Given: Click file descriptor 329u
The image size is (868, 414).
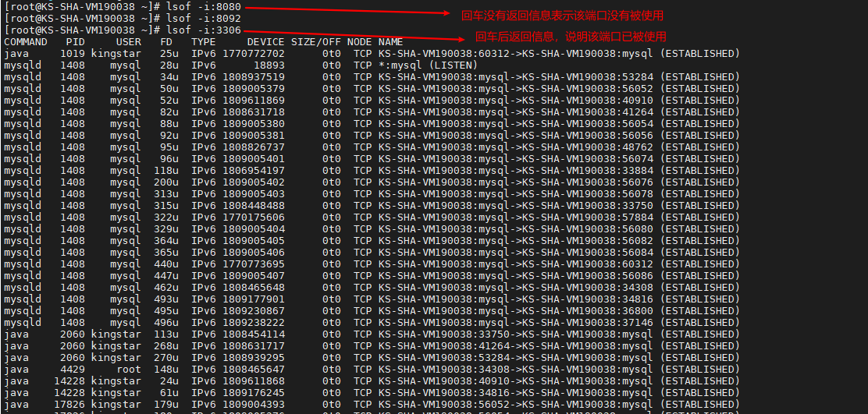Looking at the screenshot, I should pos(166,229).
